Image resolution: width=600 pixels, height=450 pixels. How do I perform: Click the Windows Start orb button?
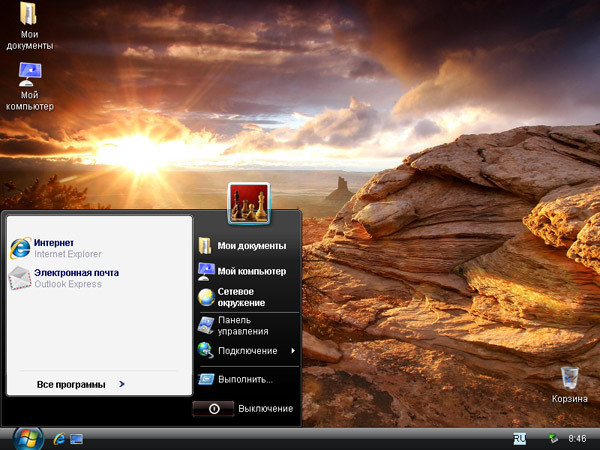click(x=26, y=438)
